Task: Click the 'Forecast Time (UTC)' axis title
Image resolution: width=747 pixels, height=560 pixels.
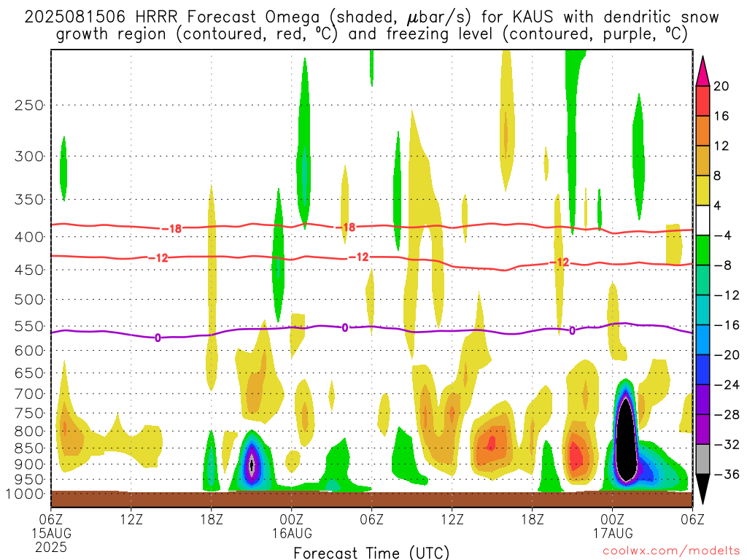Action: coord(371,553)
